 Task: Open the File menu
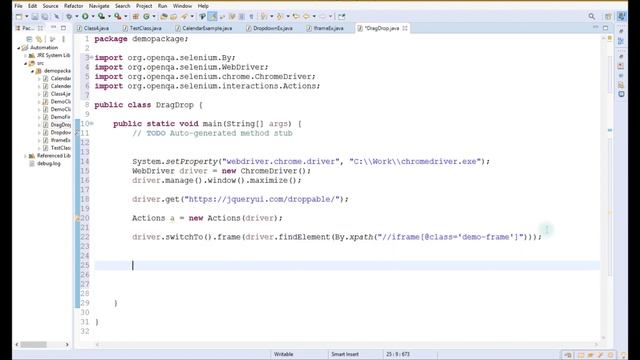coord(18,6)
